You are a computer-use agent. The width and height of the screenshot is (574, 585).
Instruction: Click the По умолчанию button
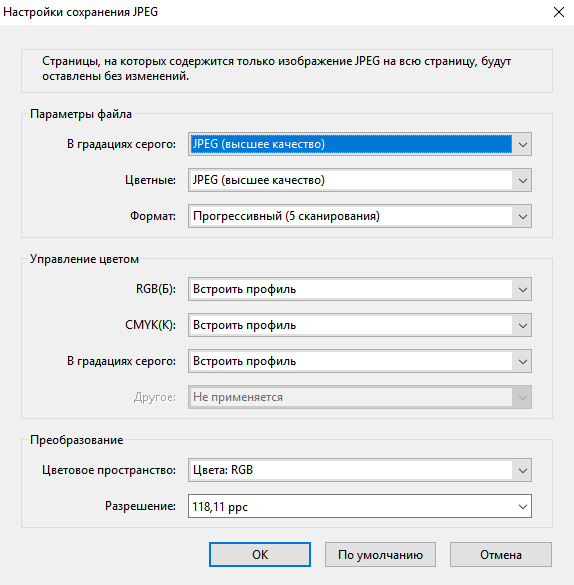(380, 554)
